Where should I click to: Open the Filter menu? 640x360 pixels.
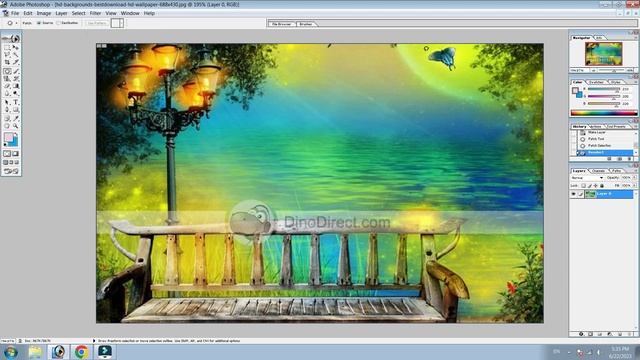[95, 13]
